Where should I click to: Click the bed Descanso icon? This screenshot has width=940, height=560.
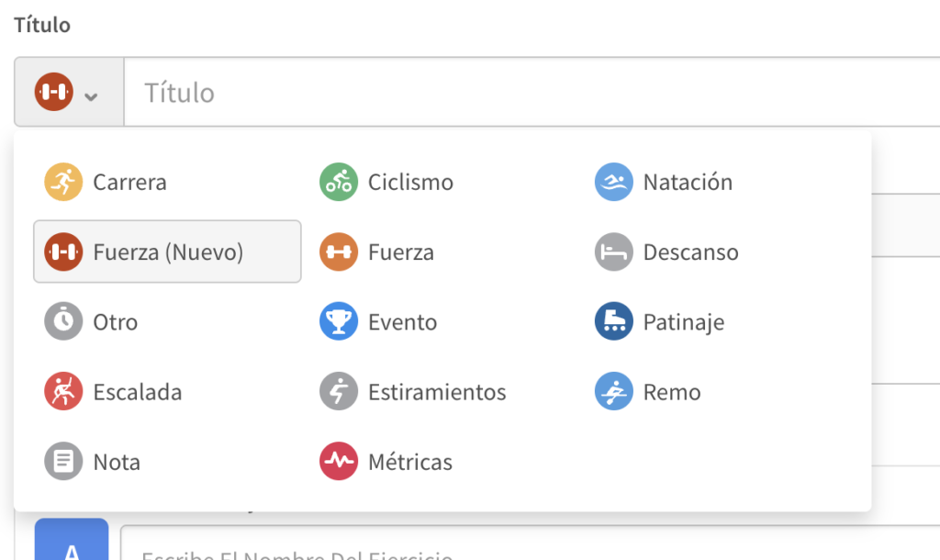[x=613, y=252]
